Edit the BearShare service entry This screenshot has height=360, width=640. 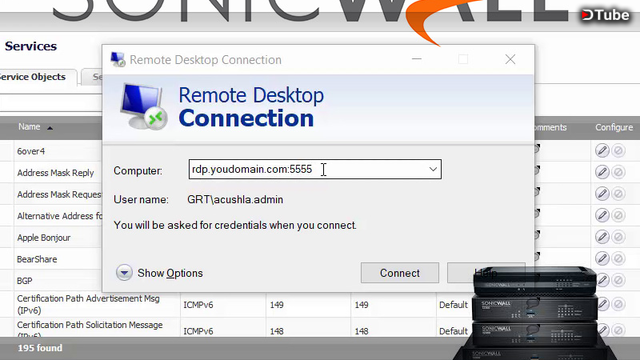602,258
